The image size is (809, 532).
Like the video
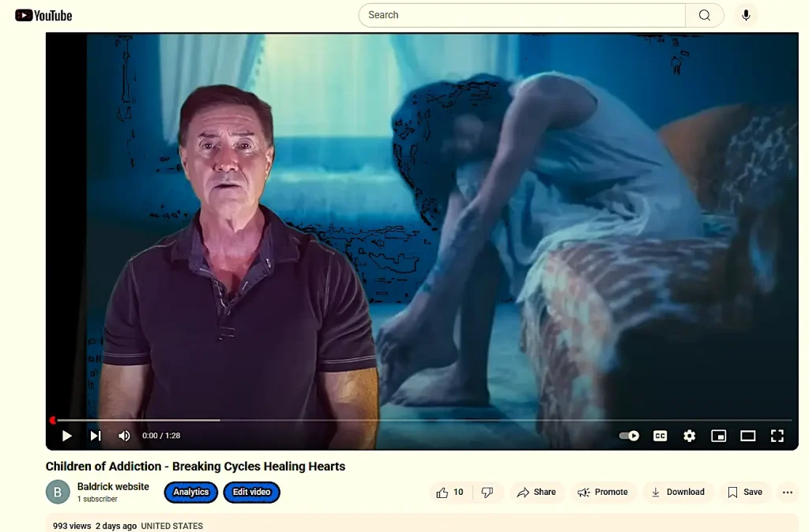click(450, 493)
